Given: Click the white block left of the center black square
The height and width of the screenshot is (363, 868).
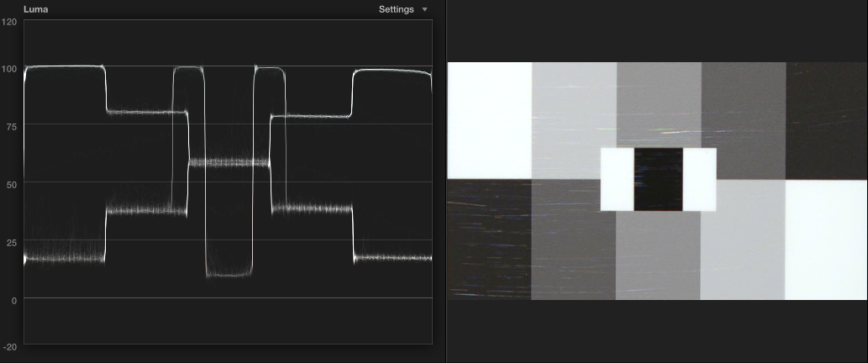Looking at the screenshot, I should pos(617,179).
